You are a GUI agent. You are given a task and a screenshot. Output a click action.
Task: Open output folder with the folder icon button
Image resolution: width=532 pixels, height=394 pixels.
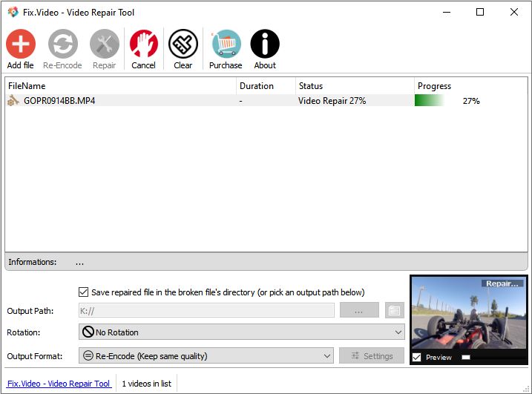(394, 310)
